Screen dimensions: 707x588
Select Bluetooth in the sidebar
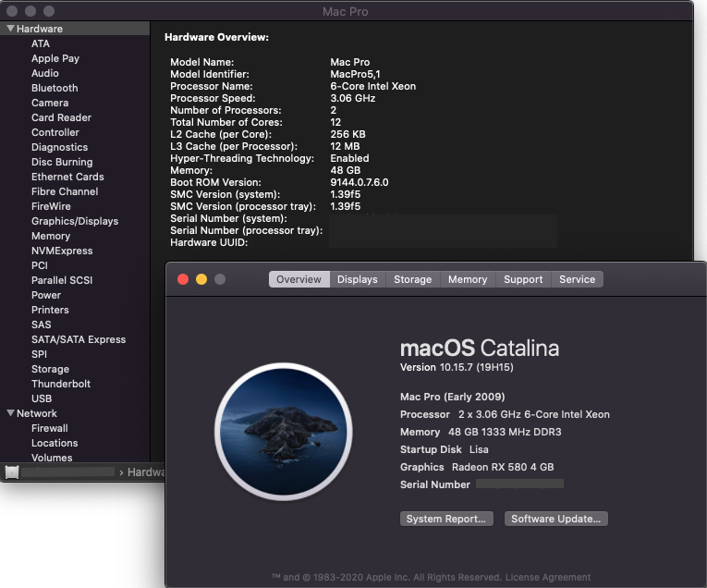pos(55,88)
